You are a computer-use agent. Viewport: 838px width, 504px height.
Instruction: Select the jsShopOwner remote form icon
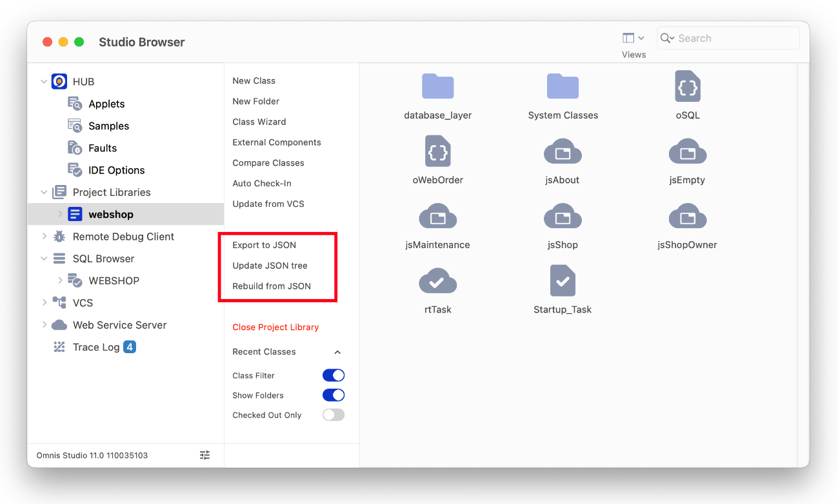[x=688, y=217]
